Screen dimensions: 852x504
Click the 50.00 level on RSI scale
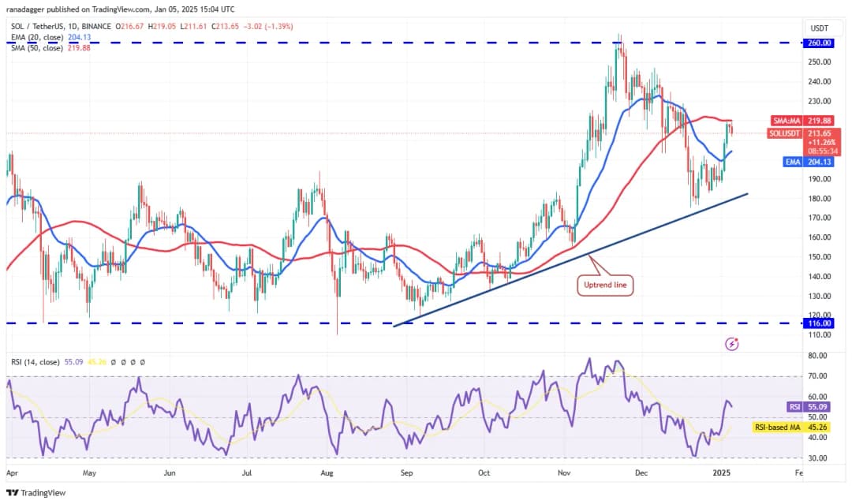tap(818, 417)
